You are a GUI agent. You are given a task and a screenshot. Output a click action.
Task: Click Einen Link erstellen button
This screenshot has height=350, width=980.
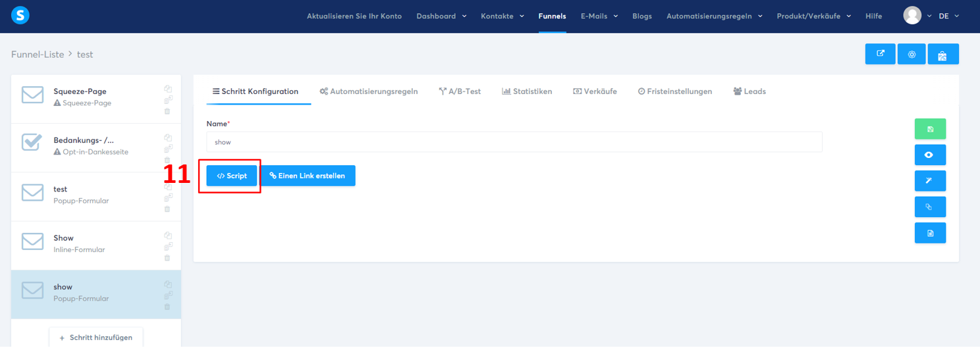(308, 176)
